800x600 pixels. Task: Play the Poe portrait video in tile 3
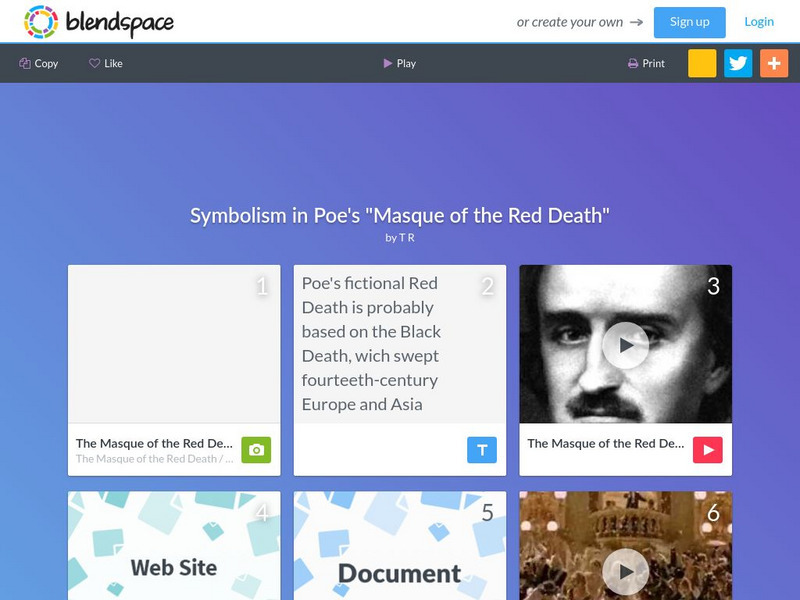626,345
